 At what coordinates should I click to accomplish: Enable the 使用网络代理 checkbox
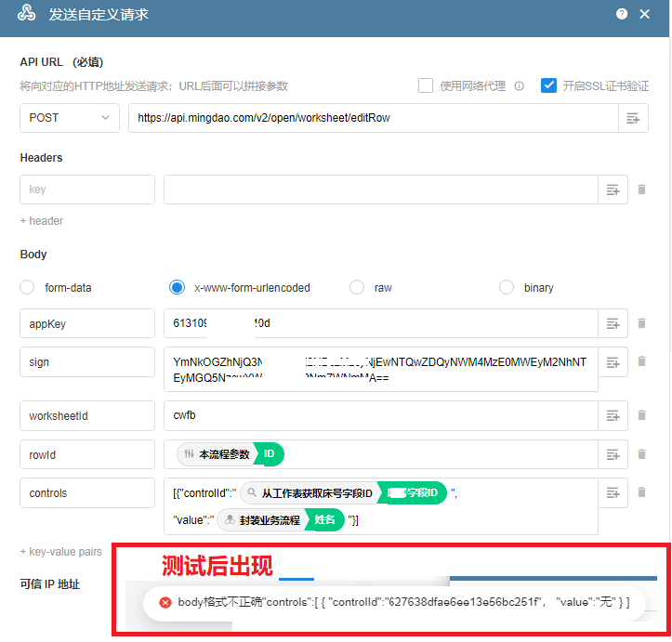tap(426, 85)
